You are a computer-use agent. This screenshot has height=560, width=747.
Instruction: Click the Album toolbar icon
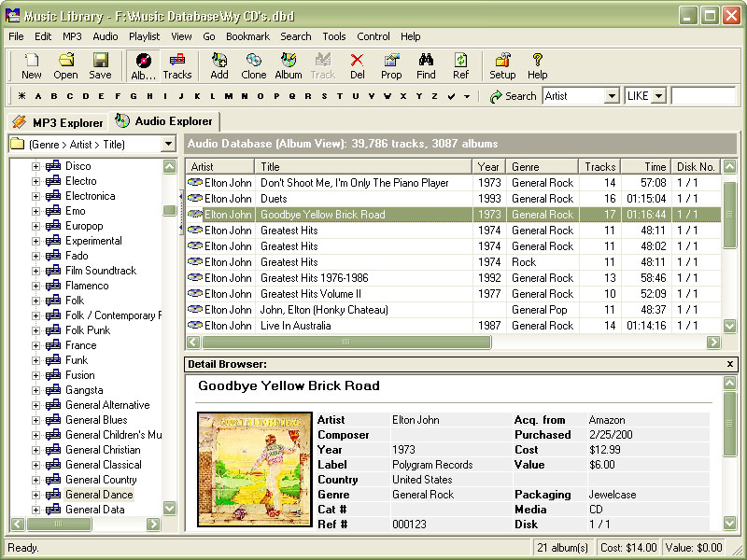(x=289, y=65)
